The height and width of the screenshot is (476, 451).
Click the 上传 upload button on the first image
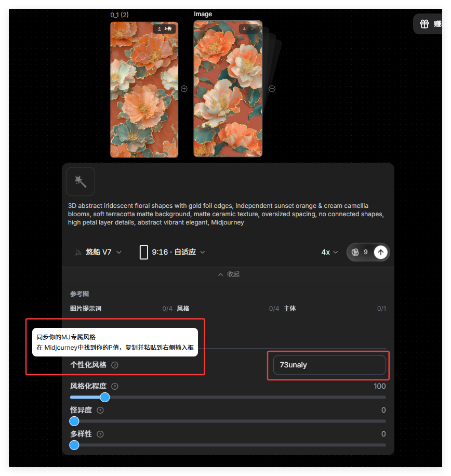164,29
